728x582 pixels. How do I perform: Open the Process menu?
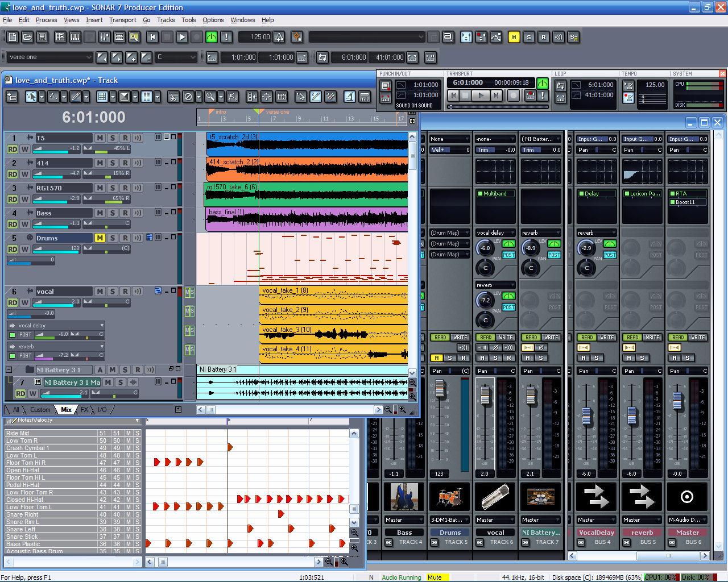coord(46,20)
